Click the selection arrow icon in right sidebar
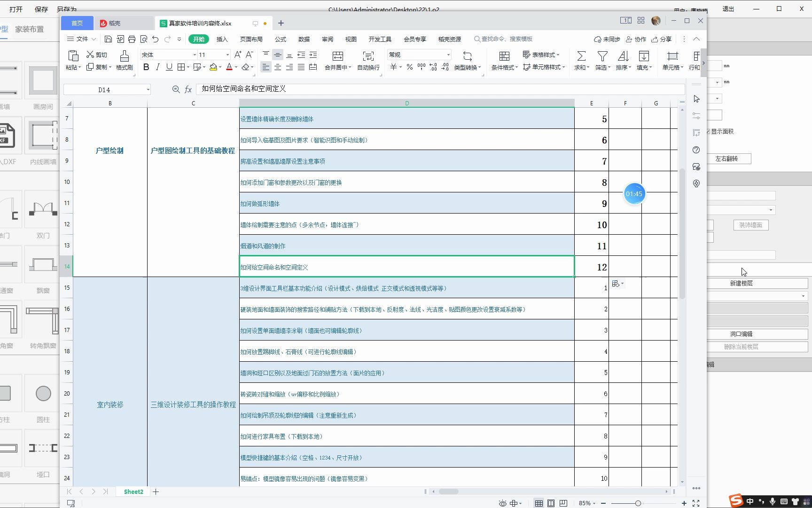 click(696, 99)
